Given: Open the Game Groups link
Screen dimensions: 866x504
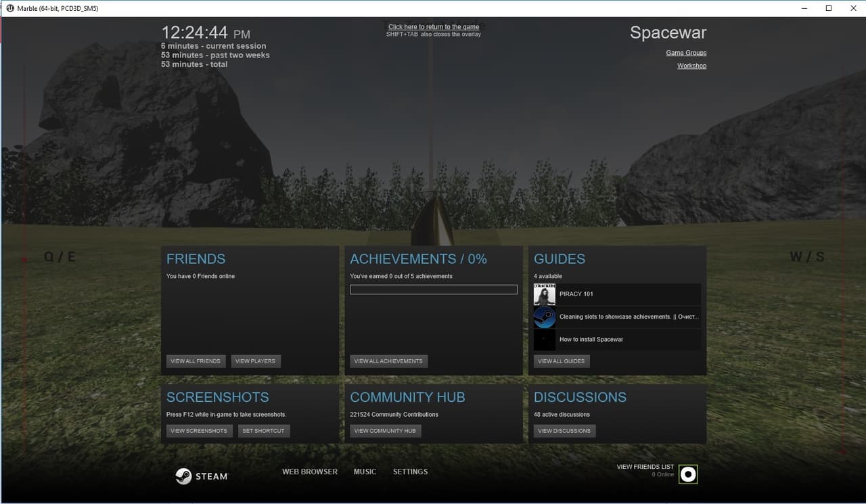Looking at the screenshot, I should 686,53.
